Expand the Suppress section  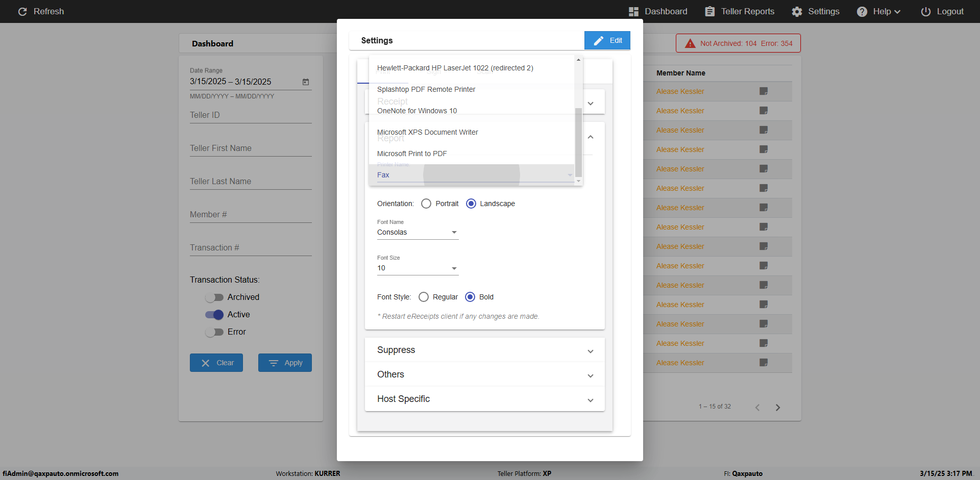[484, 350]
